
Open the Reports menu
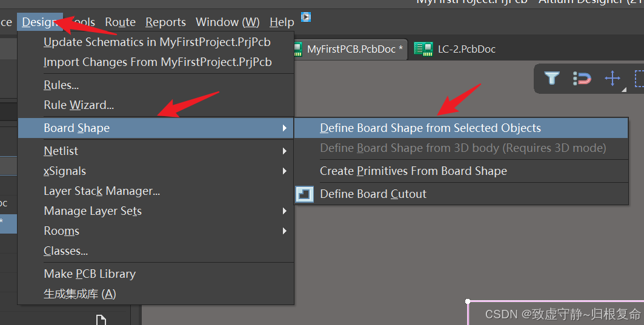click(x=165, y=22)
